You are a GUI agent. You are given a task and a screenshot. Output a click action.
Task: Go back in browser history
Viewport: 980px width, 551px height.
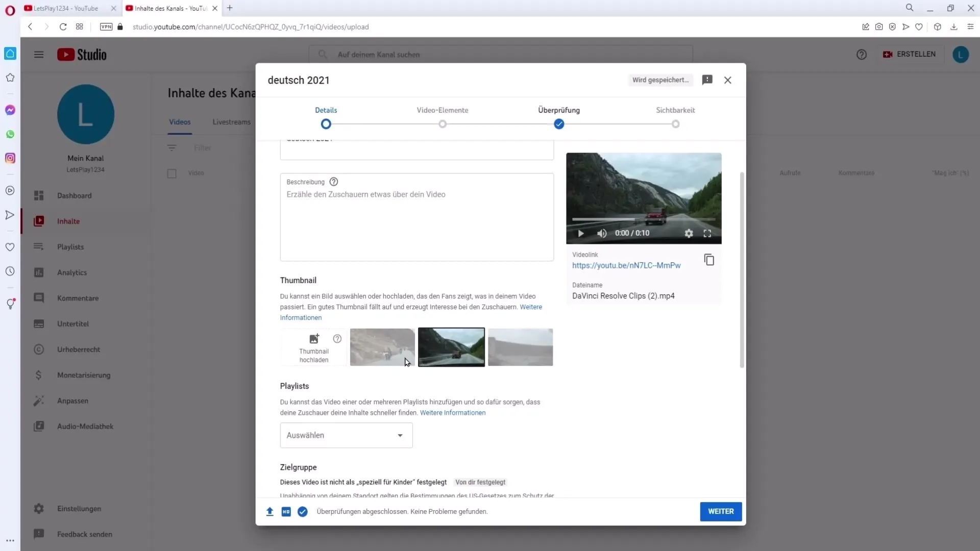tap(30, 27)
